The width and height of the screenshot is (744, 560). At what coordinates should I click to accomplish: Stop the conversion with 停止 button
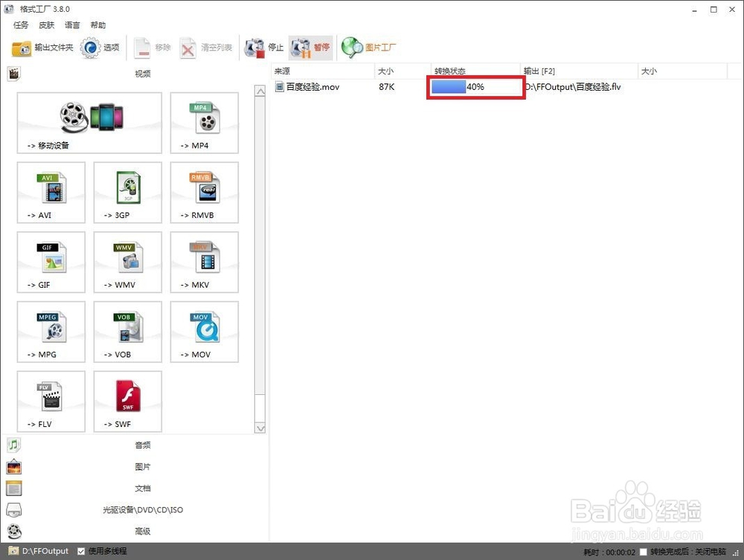(x=263, y=48)
